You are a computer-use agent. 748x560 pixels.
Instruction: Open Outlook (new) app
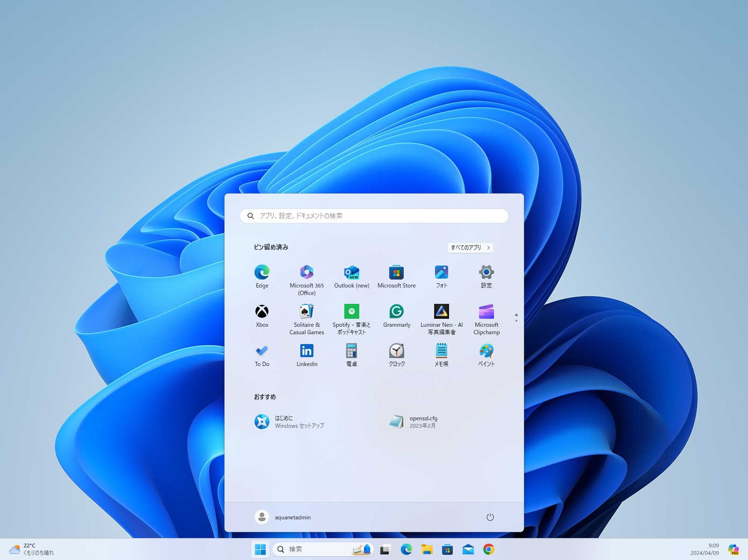351,277
